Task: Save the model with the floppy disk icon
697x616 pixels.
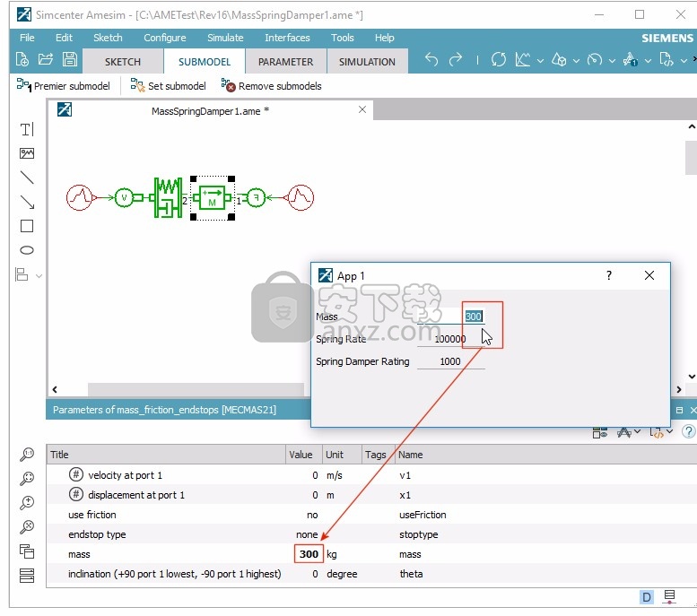Action: point(69,59)
